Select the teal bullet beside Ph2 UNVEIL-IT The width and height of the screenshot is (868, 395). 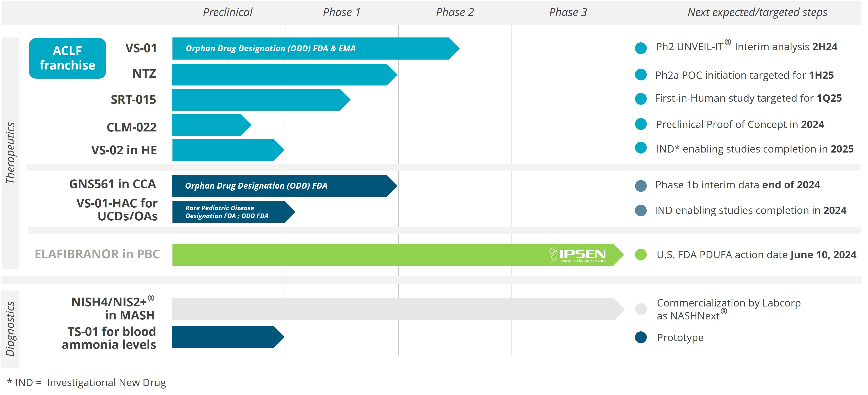(x=640, y=48)
